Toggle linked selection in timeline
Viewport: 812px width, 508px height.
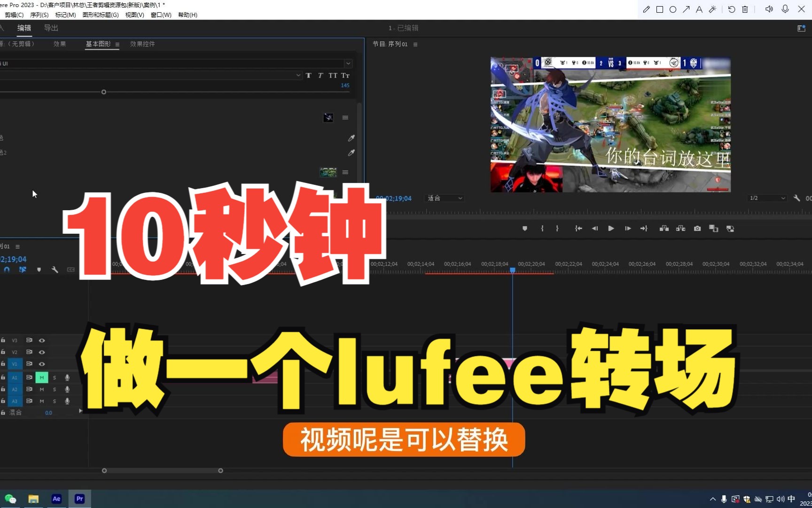click(23, 270)
